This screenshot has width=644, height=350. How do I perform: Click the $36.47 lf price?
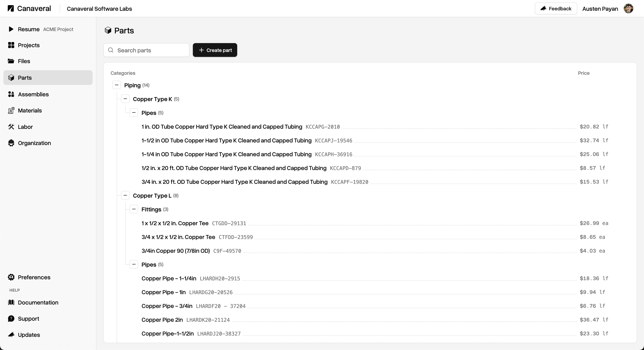coord(594,320)
